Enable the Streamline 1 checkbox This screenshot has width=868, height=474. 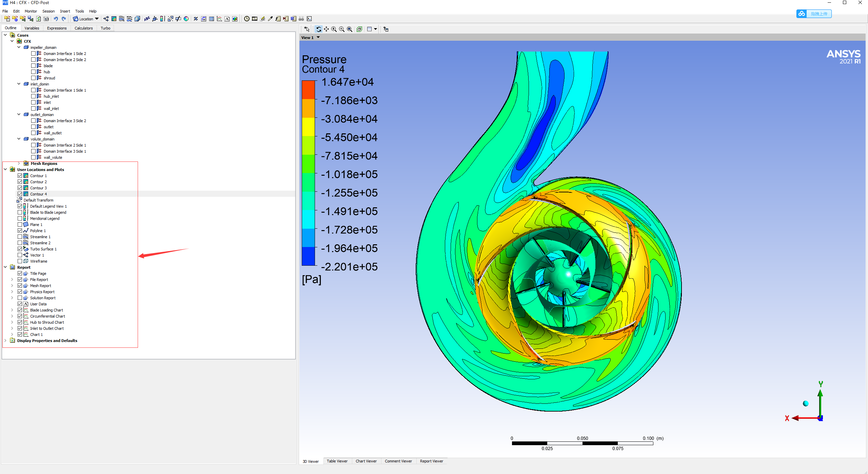click(x=20, y=237)
